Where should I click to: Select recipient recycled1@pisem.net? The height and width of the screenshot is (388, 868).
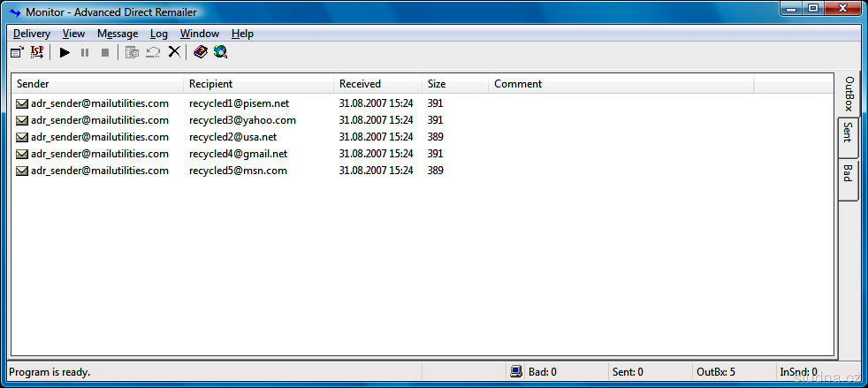(x=240, y=103)
